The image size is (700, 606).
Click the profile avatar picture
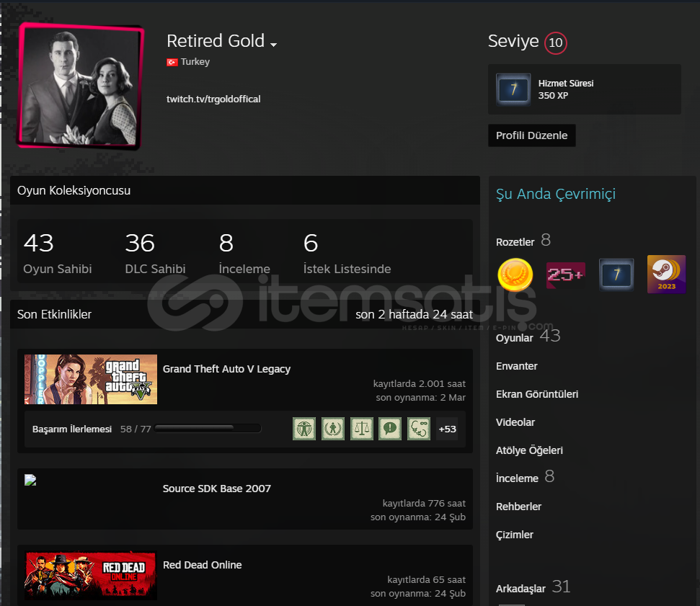click(80, 85)
